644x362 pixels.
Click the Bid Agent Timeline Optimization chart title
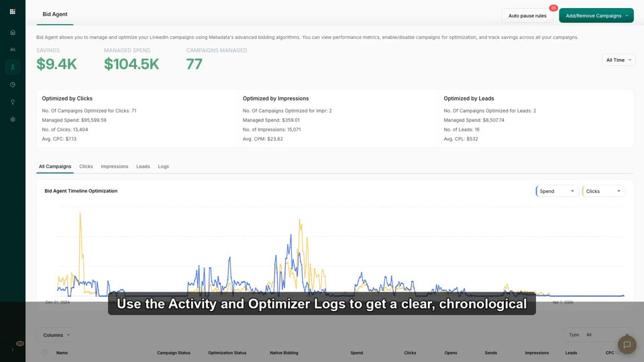[81, 191]
